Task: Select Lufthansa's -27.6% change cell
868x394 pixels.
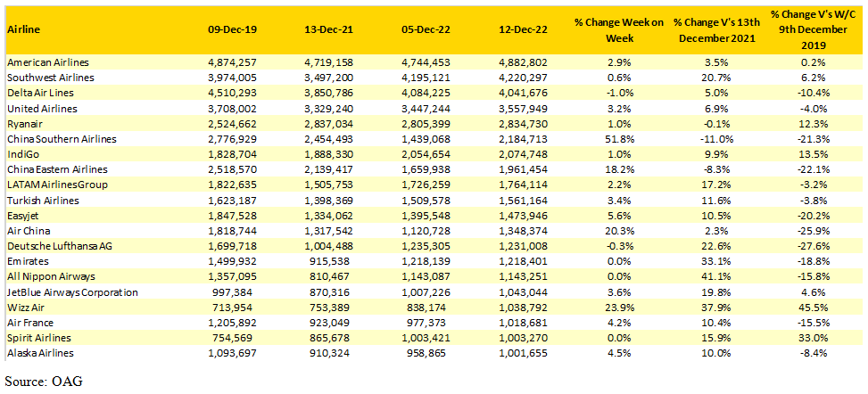Action: [x=812, y=245]
